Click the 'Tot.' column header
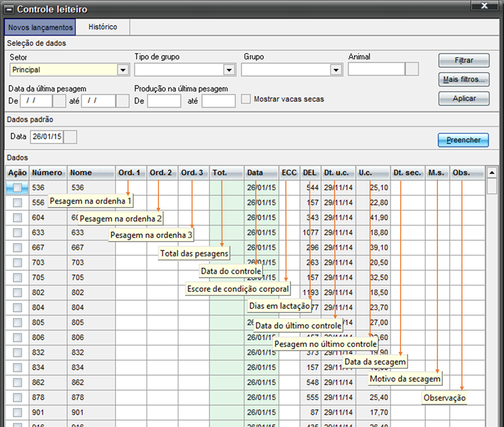Screen dimensions: 504x427 pos(227,173)
